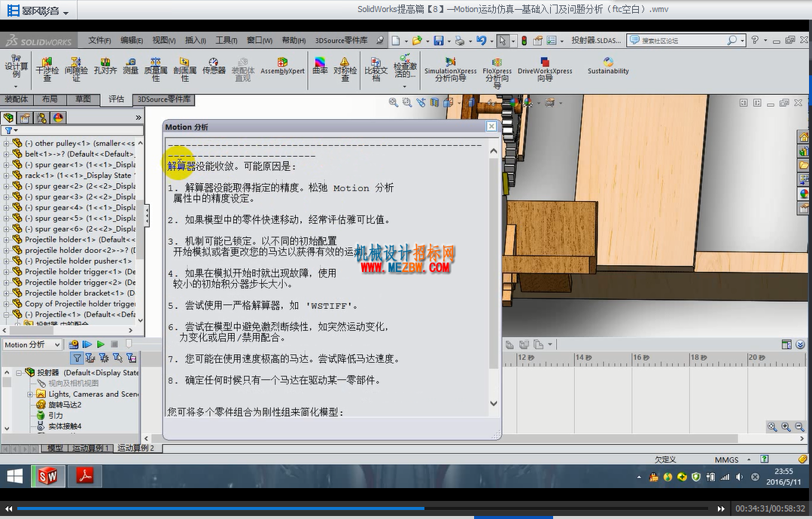Open the 干涉检查 interference check tool

coord(47,69)
